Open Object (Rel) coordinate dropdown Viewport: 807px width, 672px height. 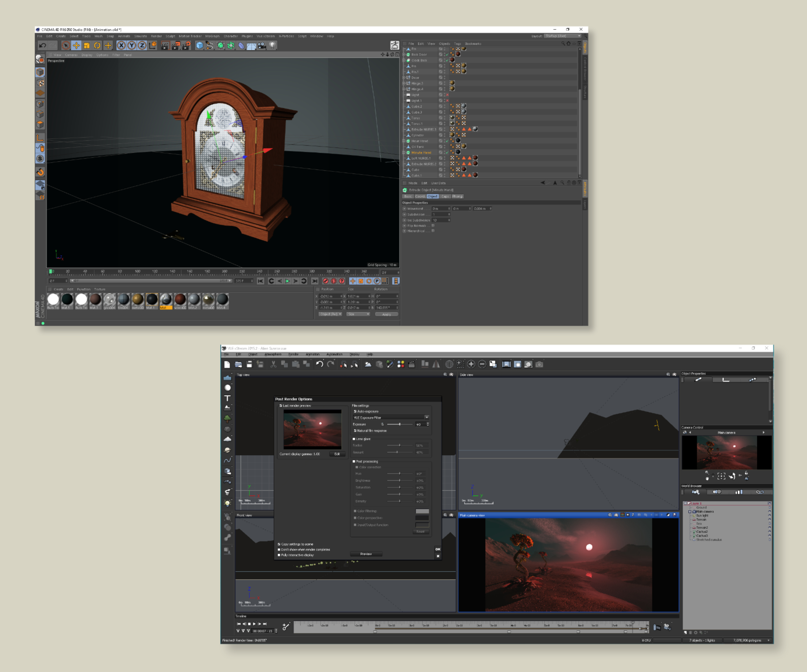[330, 314]
